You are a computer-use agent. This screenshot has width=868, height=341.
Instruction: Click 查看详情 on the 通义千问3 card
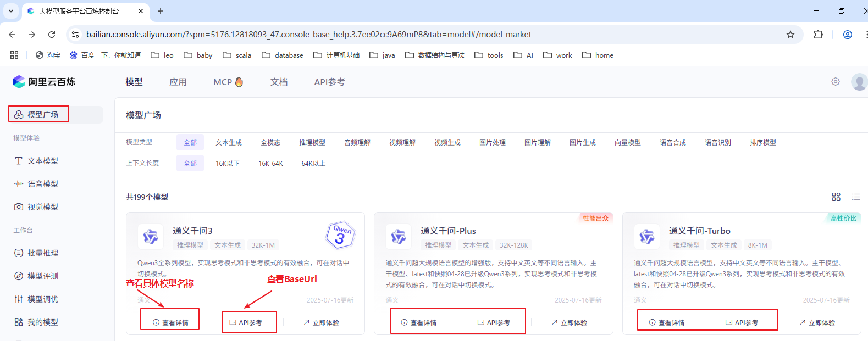[x=170, y=322]
